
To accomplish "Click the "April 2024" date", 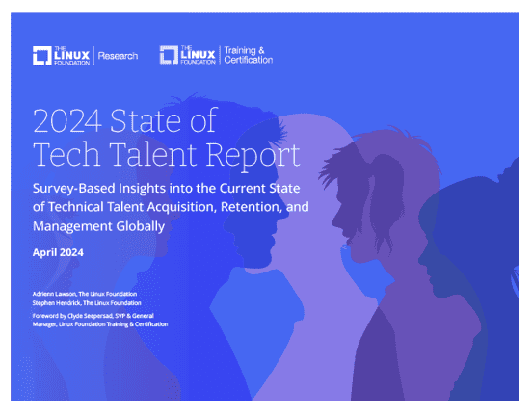I will 58,252.
